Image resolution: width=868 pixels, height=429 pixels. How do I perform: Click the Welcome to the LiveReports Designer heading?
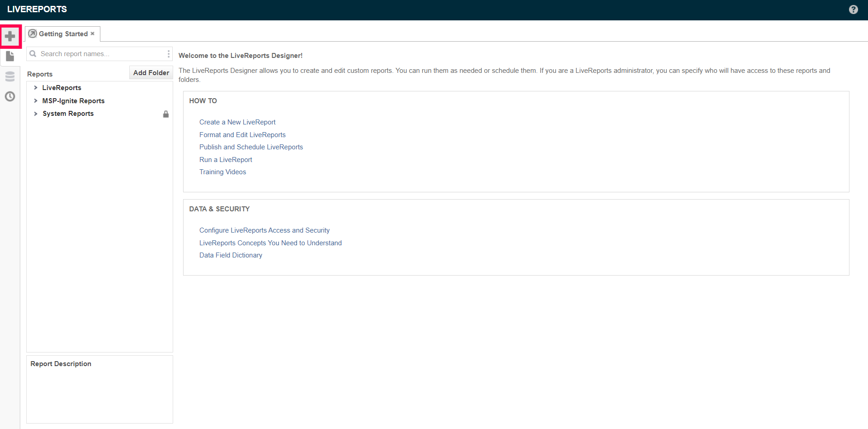point(241,56)
